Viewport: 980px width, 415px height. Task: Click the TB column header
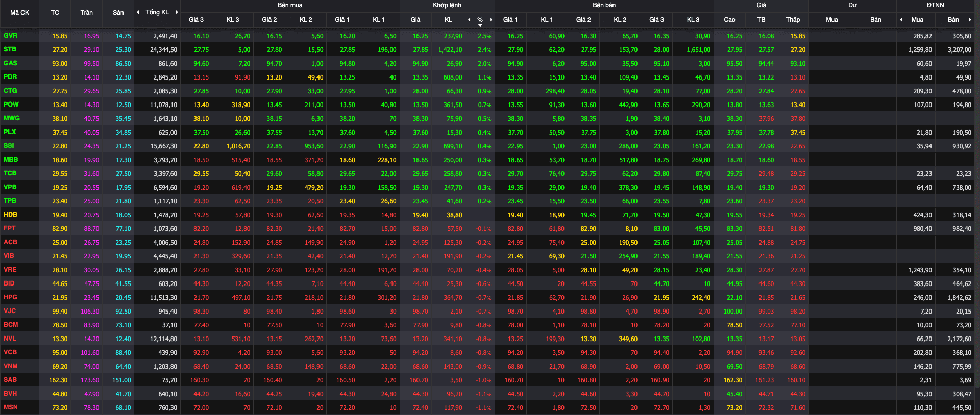click(761, 20)
